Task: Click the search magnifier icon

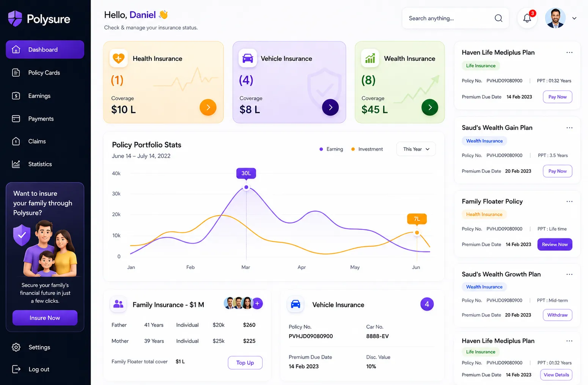Action: click(498, 18)
